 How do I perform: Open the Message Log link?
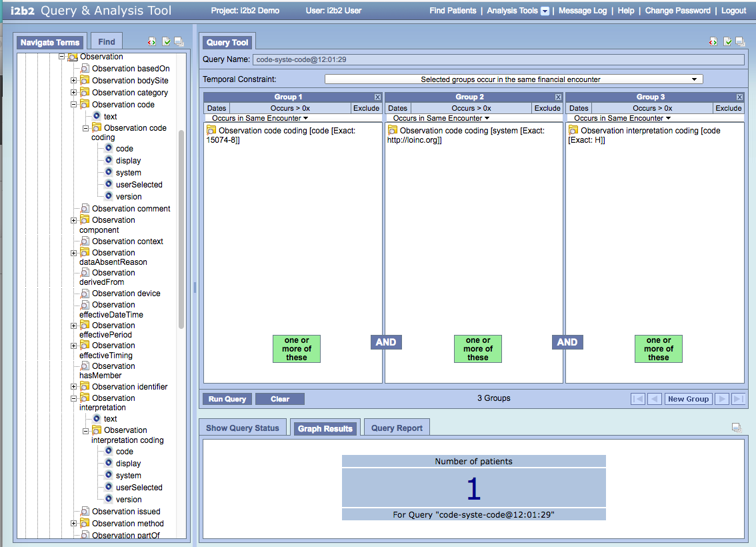coord(583,11)
